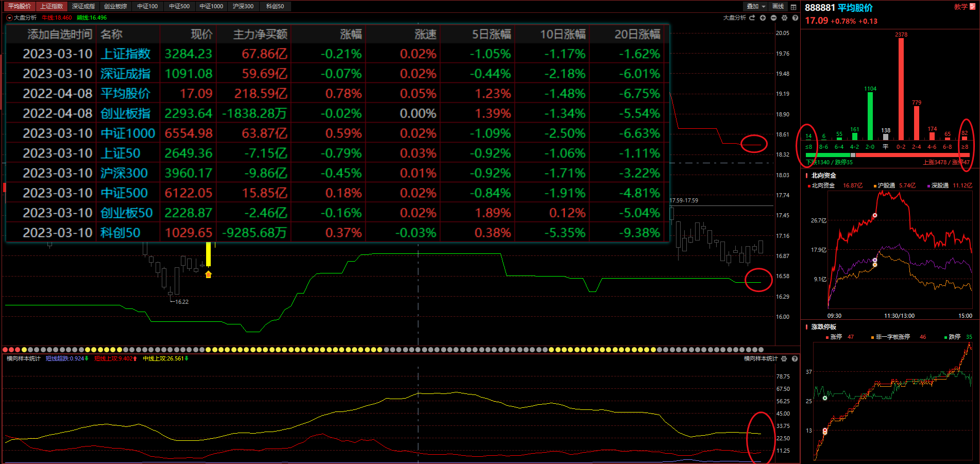980x464 pixels.
Task: Activate the 画线 drawing tool
Action: 778,6
